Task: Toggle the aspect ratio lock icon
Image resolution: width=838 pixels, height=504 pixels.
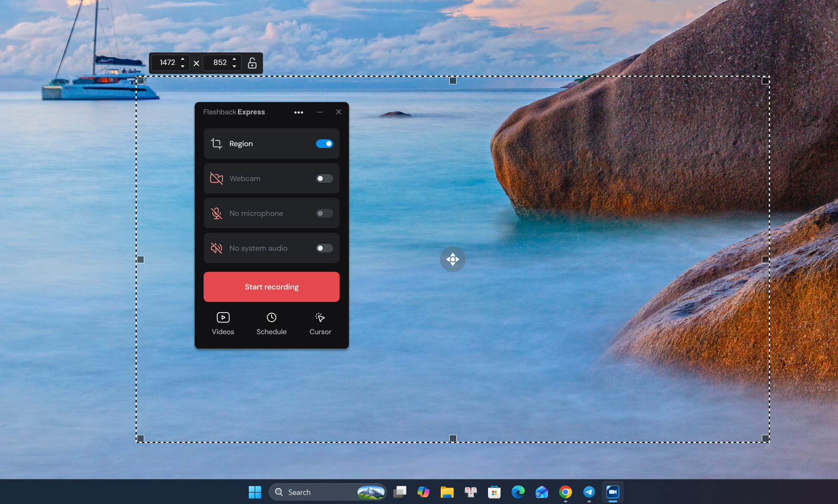Action: click(252, 63)
